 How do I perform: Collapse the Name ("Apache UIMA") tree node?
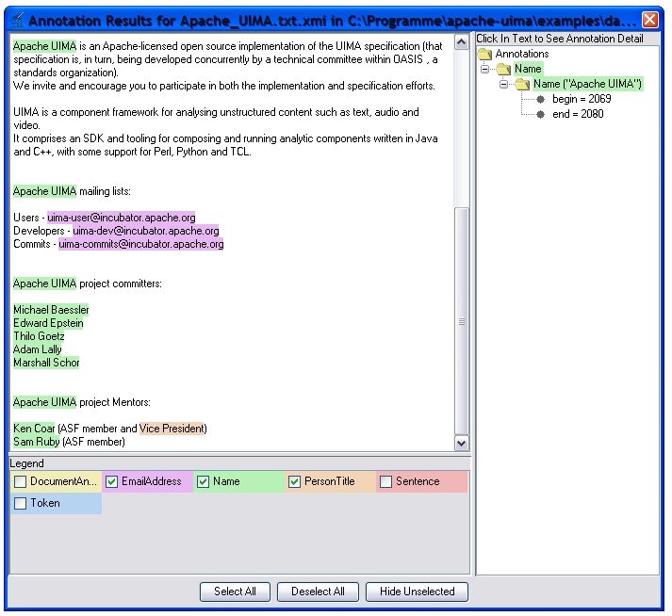click(x=503, y=84)
